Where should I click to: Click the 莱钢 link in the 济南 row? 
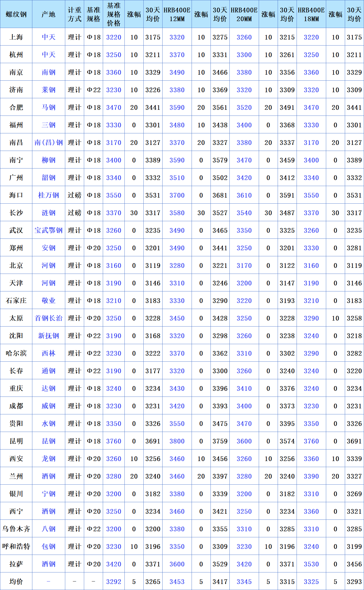(x=49, y=90)
